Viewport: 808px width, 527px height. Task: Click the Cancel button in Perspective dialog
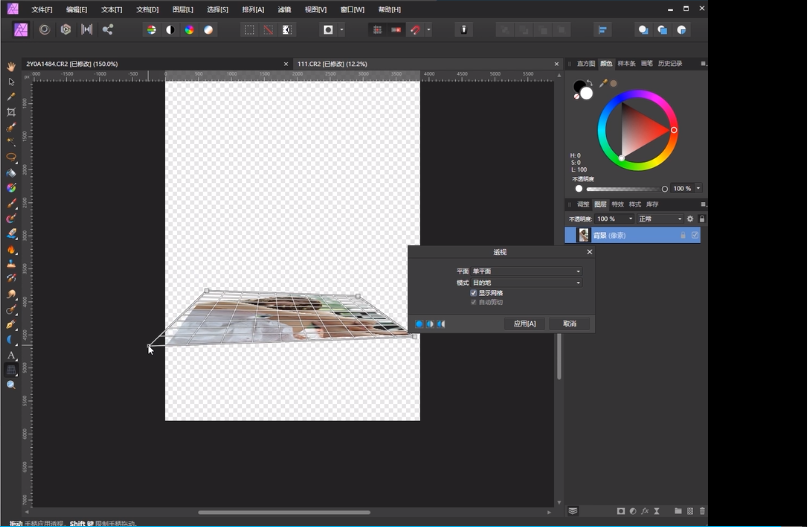click(x=569, y=324)
